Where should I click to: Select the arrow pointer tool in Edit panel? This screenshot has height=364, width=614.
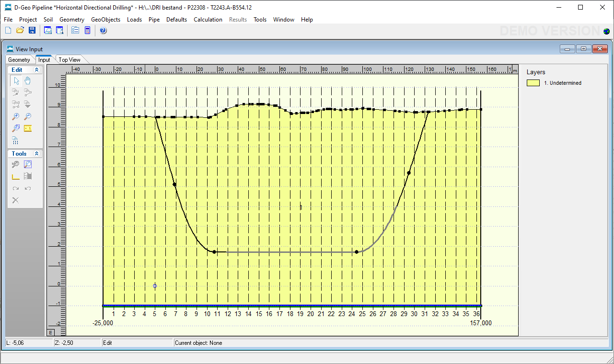click(x=16, y=80)
